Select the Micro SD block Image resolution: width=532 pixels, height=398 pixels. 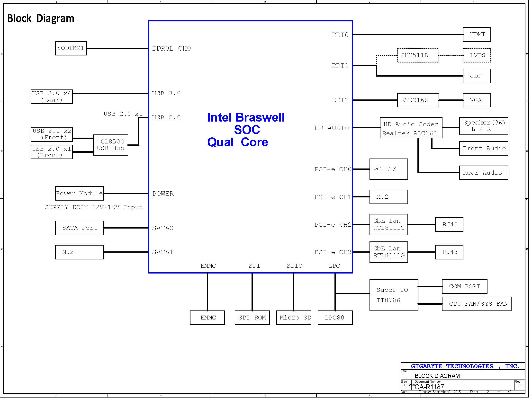click(293, 318)
